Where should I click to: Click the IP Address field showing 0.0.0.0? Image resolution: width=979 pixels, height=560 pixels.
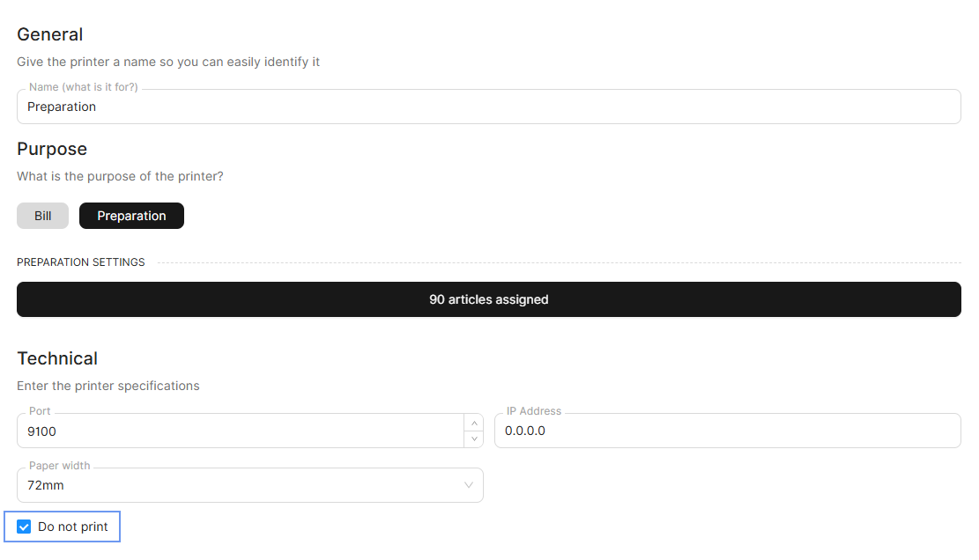[726, 431]
